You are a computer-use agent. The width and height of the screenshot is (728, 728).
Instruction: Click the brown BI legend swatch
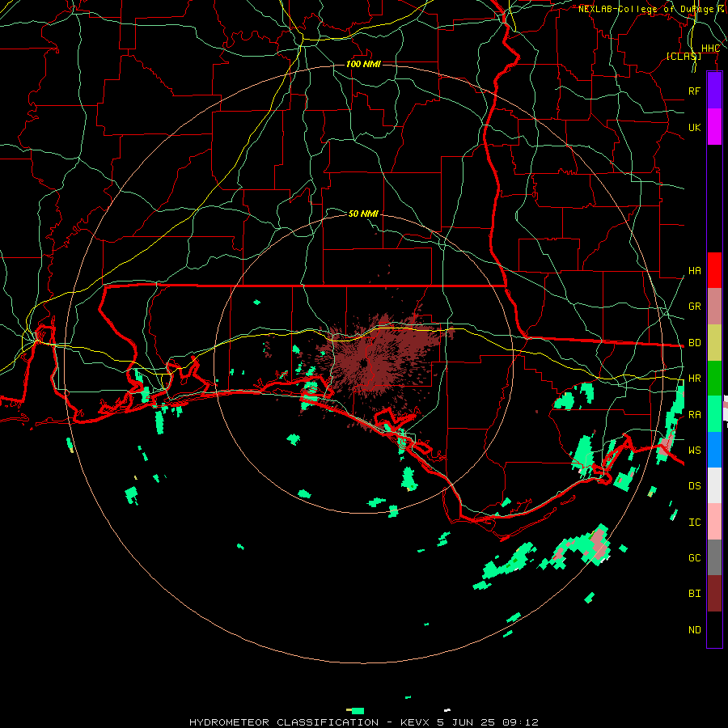(714, 594)
